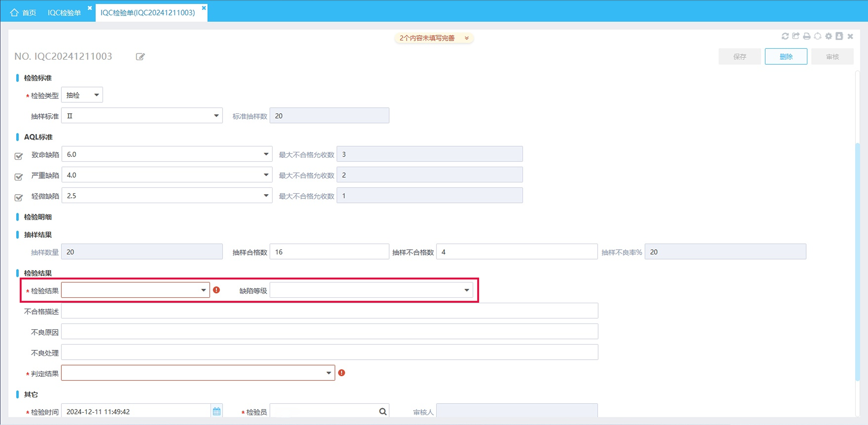The width and height of the screenshot is (868, 425).
Task: Open the 抽样标准 dropdown showing II
Action: click(142, 116)
